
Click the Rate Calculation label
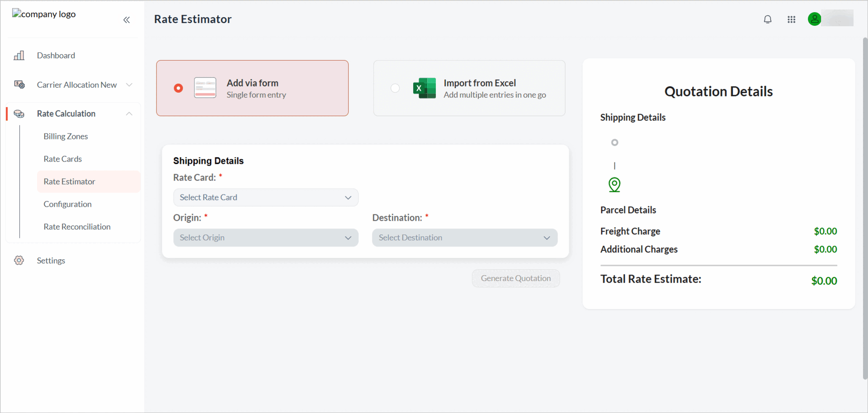coord(66,114)
